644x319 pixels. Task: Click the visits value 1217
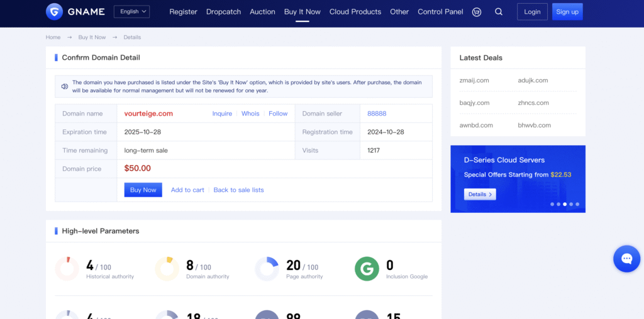[x=374, y=151]
